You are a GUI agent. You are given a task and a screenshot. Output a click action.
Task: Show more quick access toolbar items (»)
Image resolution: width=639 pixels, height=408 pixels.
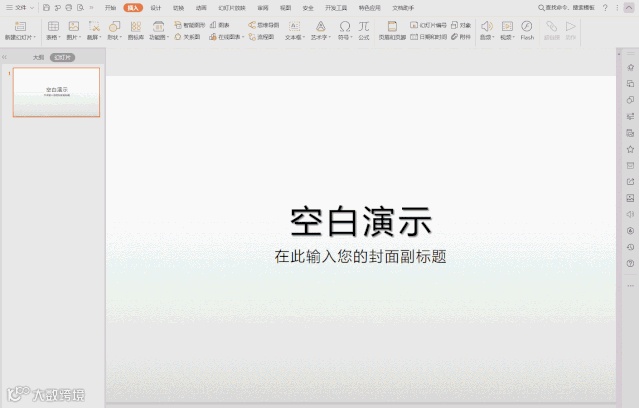(x=91, y=8)
